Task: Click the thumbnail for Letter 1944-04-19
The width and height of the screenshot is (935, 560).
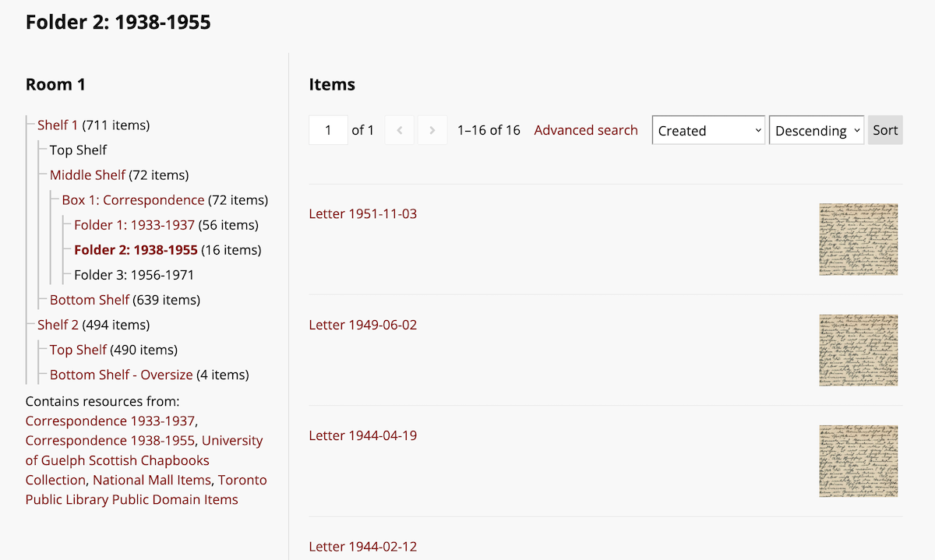Action: [859, 461]
